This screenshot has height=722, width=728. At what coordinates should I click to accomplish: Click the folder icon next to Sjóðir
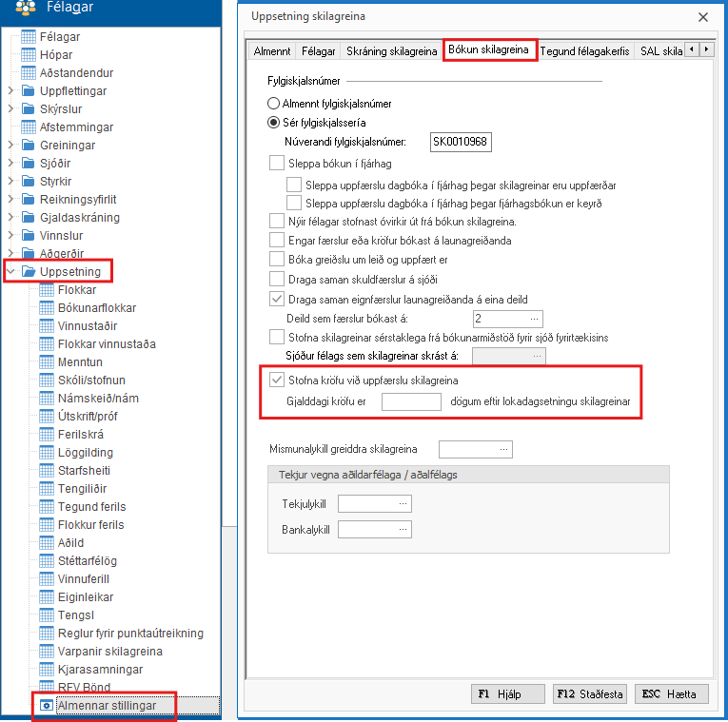point(29,164)
